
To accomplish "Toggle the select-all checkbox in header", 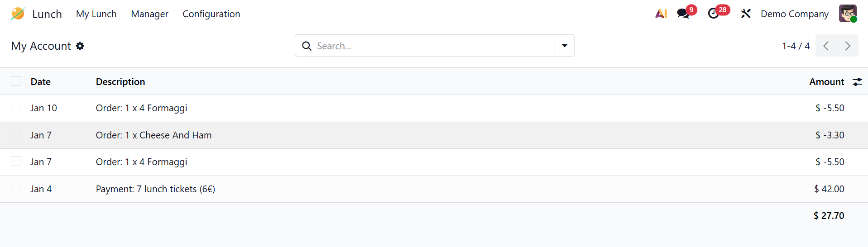I will click(x=16, y=81).
